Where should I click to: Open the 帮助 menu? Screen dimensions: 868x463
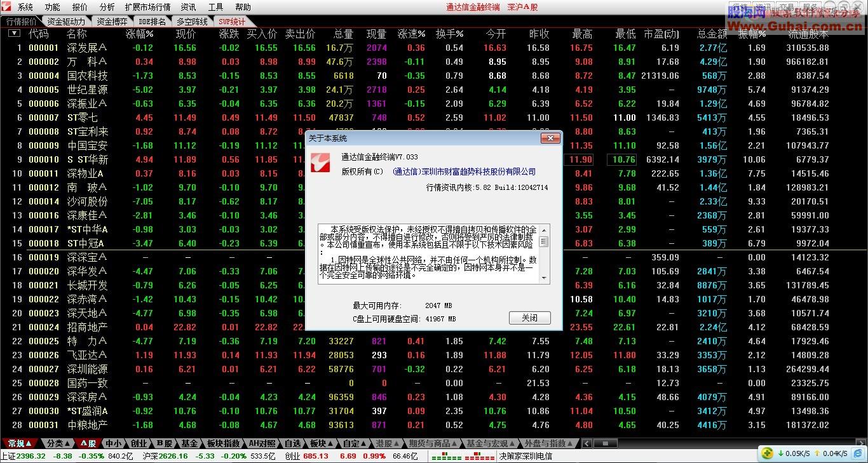tap(243, 7)
